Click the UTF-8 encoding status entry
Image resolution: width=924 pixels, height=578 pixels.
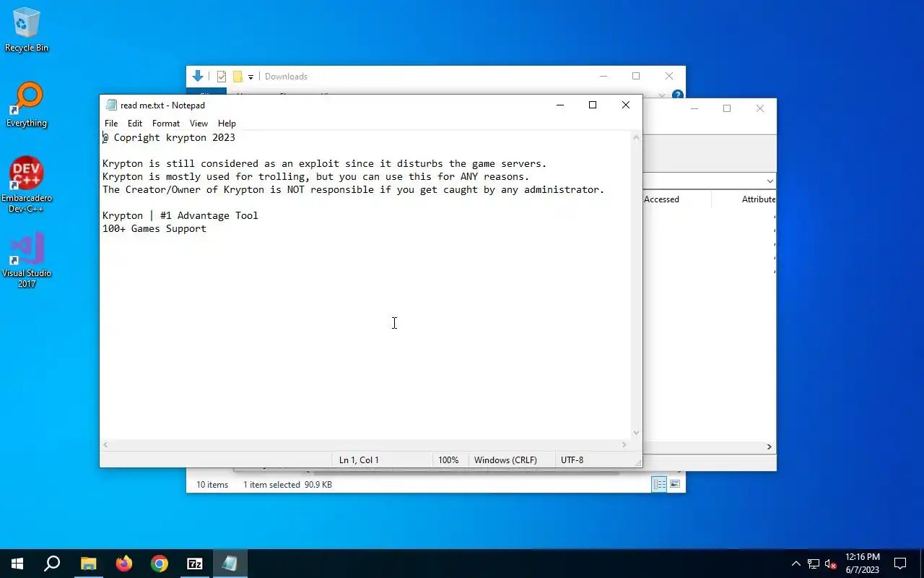click(572, 460)
